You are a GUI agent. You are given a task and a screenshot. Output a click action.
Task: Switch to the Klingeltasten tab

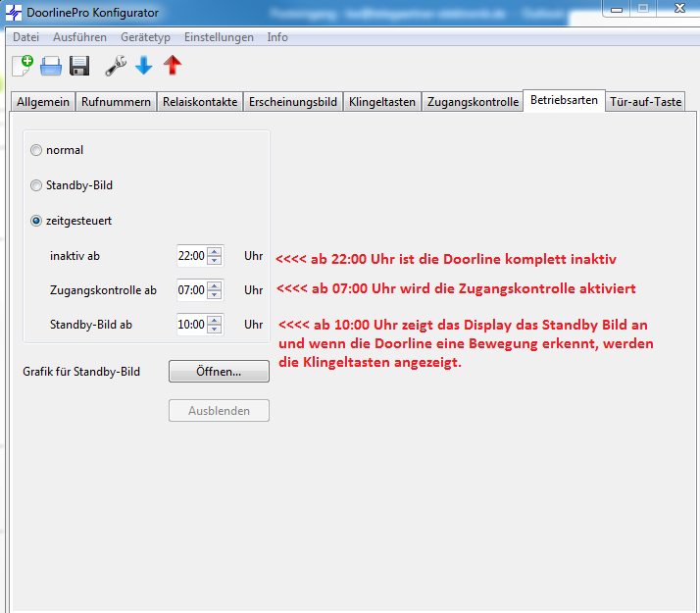coord(382,102)
